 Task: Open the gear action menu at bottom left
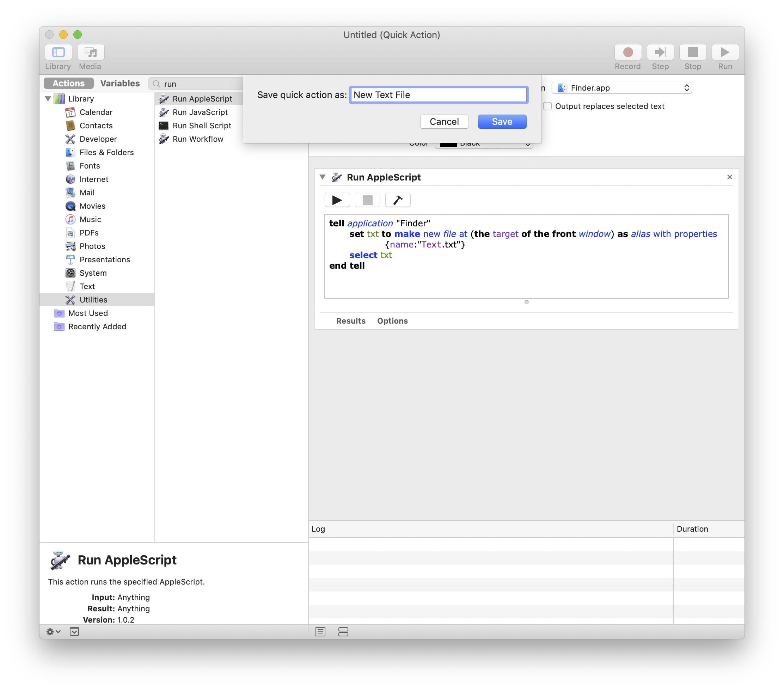pos(53,631)
